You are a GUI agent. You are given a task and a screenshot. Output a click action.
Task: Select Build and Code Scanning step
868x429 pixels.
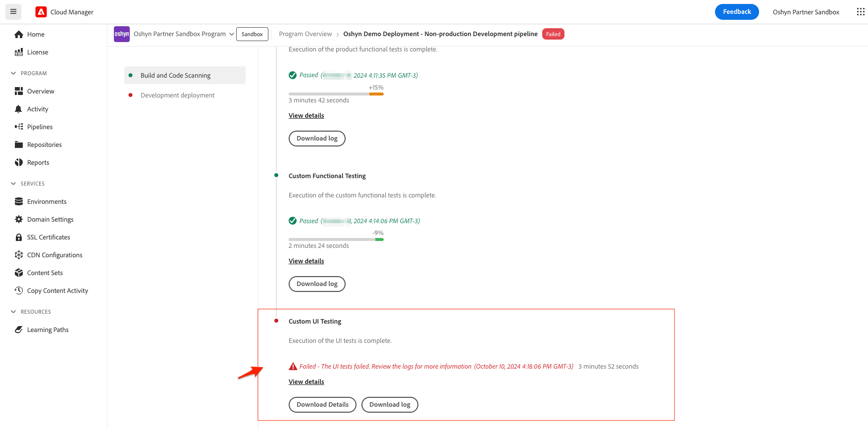pos(185,75)
